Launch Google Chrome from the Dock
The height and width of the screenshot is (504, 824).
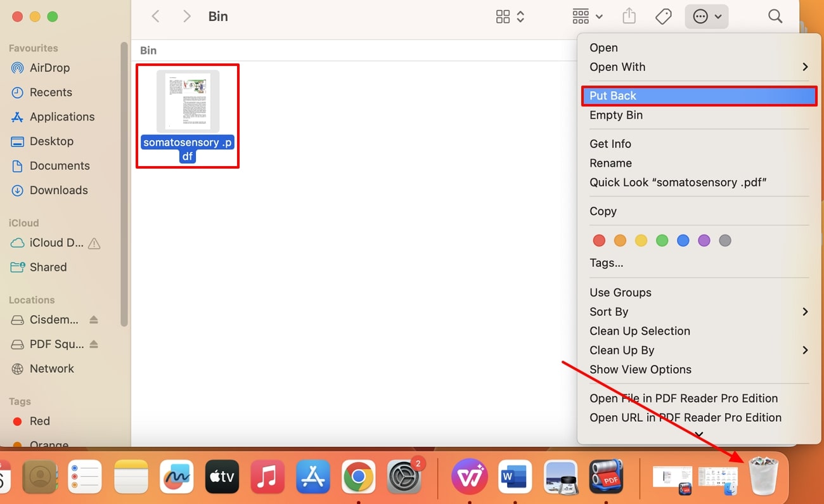pyautogui.click(x=359, y=477)
